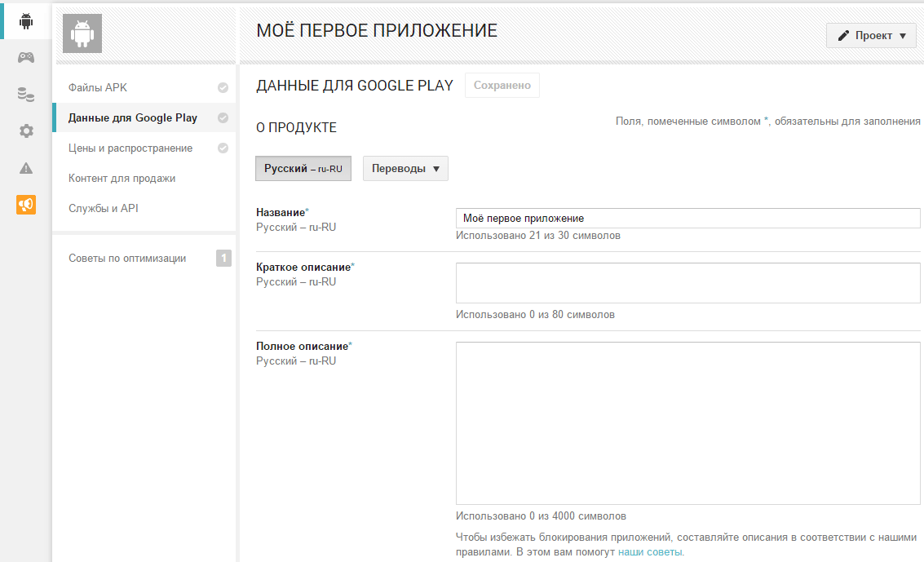Image resolution: width=924 pixels, height=562 pixels.
Task: Click the О ПРОДУКТЕ heading
Action: (296, 127)
